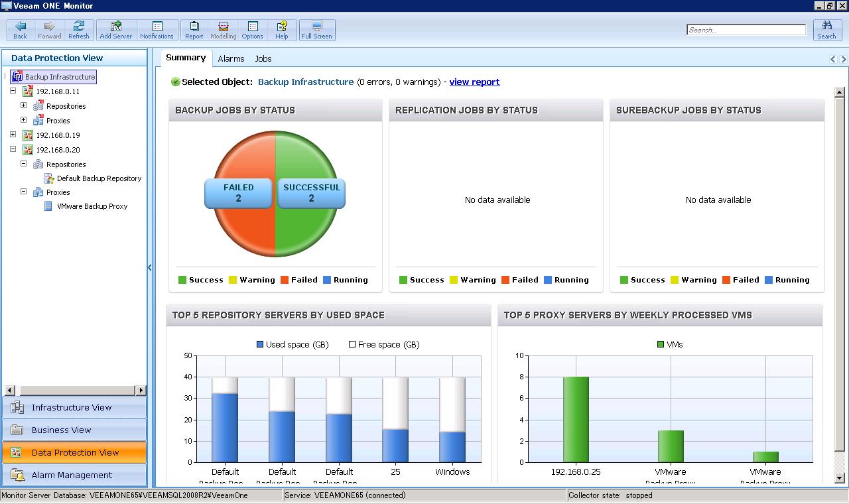Click Failed swatch in Replication Jobs legend
The height and width of the screenshot is (504, 849).
[x=505, y=280]
